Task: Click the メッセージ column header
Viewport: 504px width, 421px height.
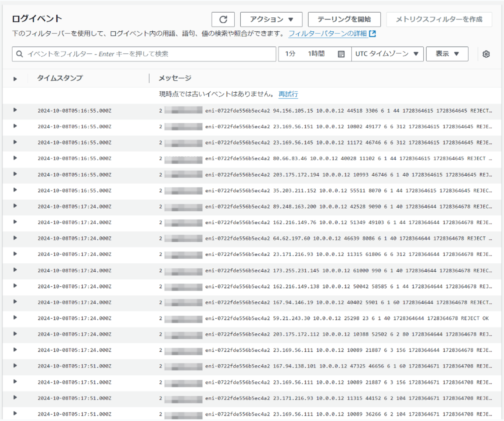Action: pos(175,78)
